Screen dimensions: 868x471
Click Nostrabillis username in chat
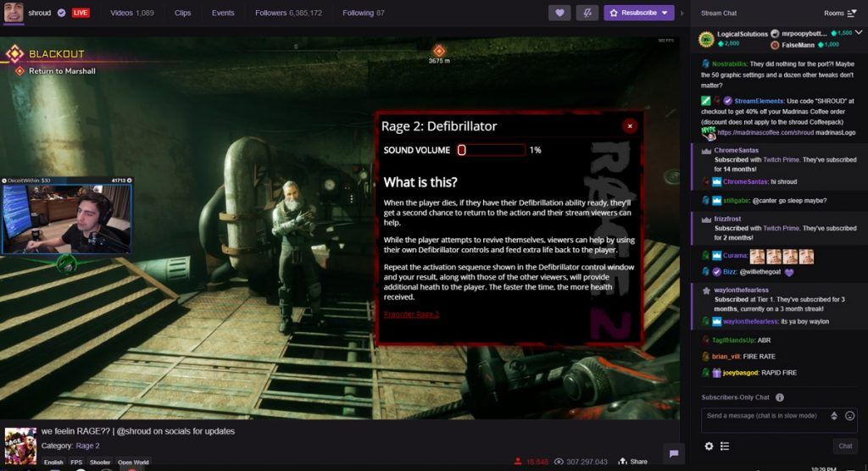point(729,64)
